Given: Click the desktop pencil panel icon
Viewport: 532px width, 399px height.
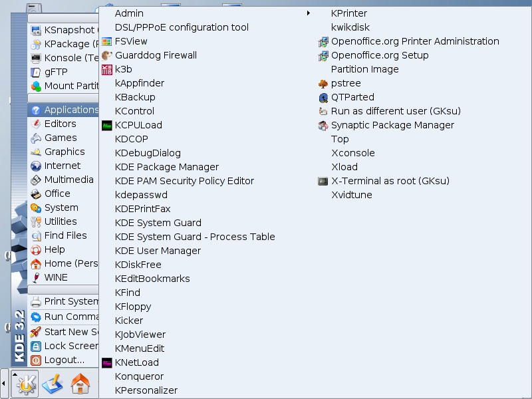Looking at the screenshot, I should (x=53, y=384).
